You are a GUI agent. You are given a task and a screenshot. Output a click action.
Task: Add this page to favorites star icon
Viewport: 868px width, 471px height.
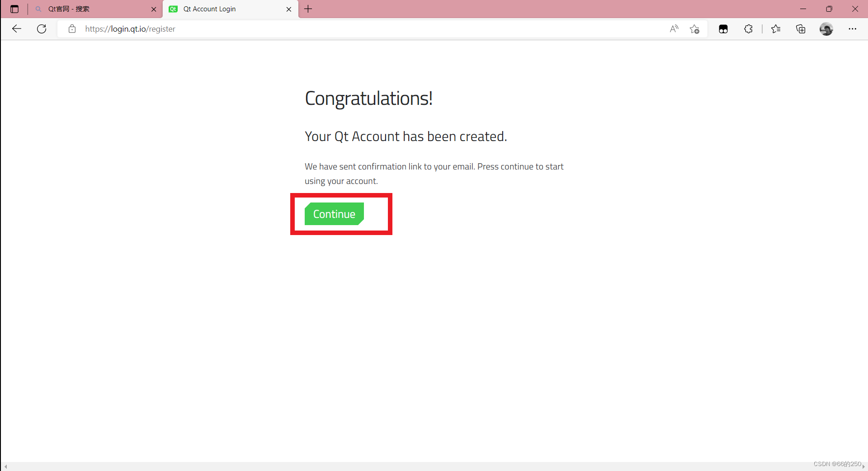(x=694, y=29)
